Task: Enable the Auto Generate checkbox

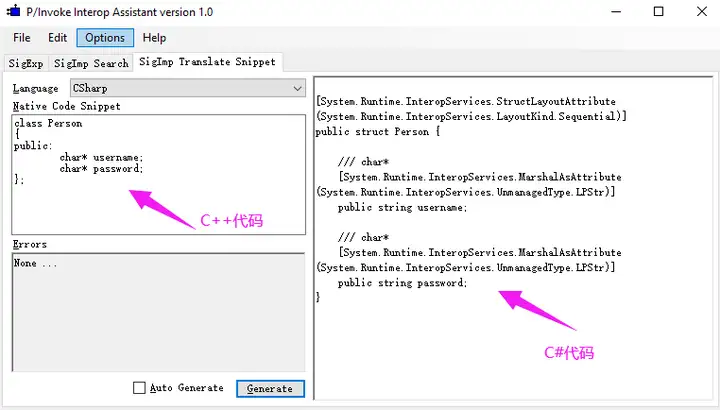Action: pos(139,388)
